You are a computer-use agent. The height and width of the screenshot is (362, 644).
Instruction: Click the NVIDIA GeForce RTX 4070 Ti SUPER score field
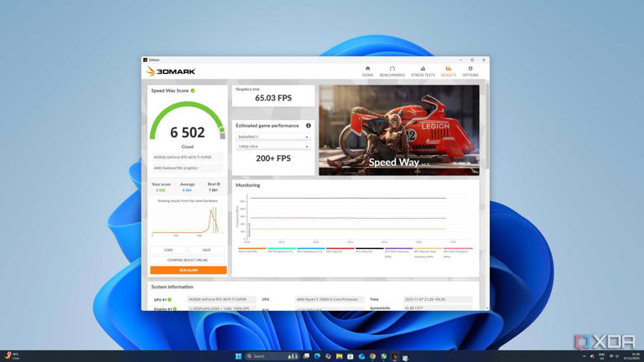coord(187,158)
